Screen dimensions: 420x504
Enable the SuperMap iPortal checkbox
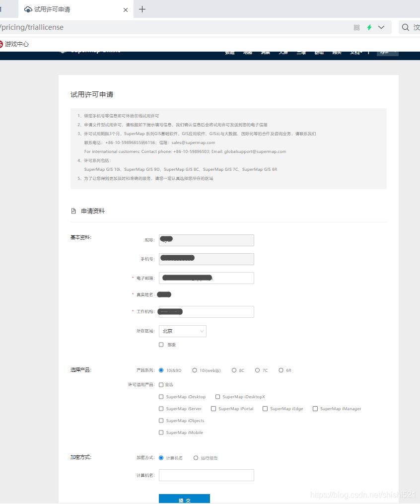click(213, 409)
